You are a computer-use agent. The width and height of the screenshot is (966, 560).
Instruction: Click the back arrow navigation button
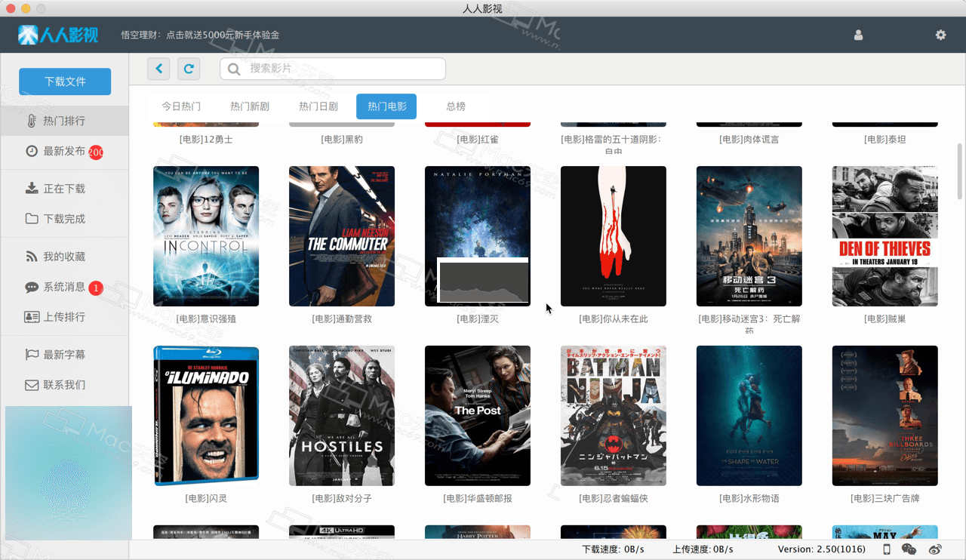pyautogui.click(x=158, y=69)
